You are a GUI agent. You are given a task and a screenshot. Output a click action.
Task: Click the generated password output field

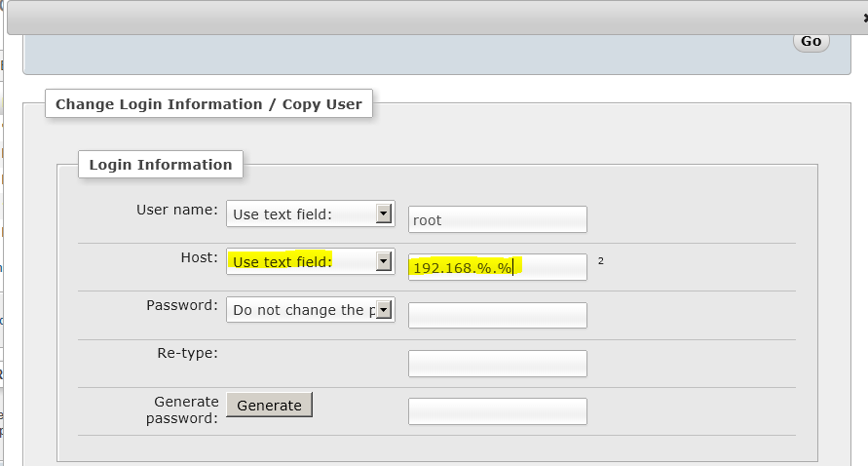click(x=498, y=411)
